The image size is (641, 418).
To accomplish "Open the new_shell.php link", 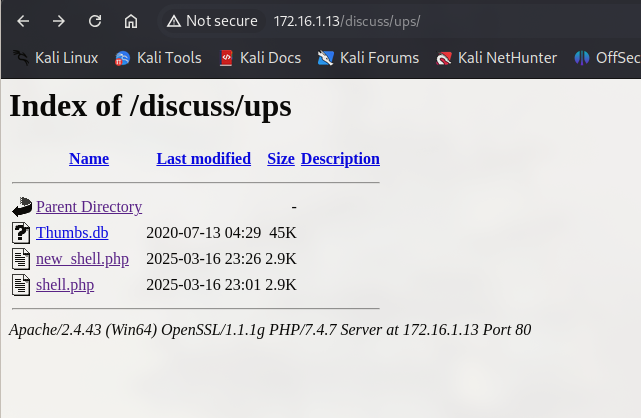I will pyautogui.click(x=82, y=259).
